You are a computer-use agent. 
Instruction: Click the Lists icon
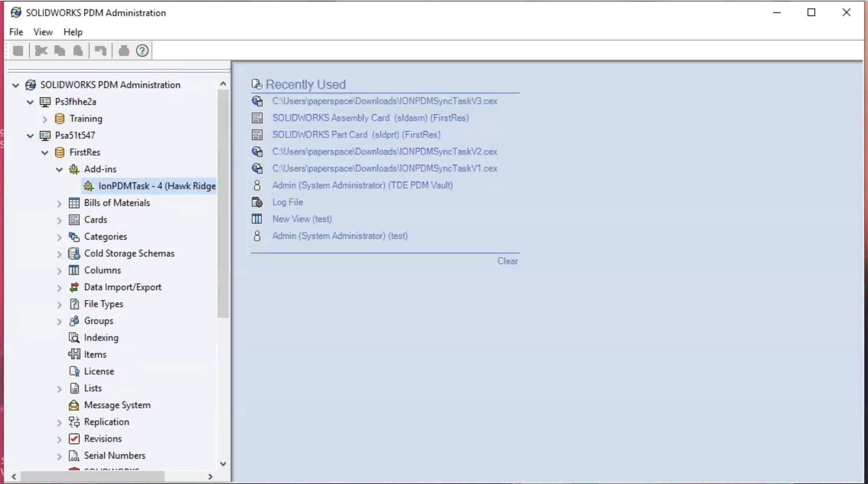point(74,388)
